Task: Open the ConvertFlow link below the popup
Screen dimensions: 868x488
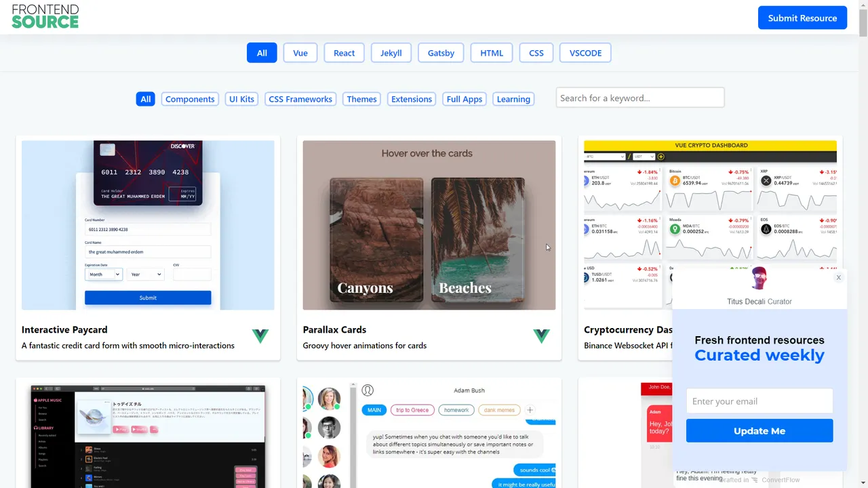Action: (x=780, y=480)
